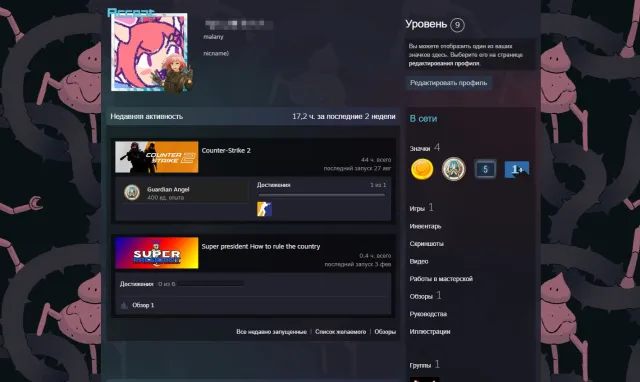Click the blue 1+ badge icon

coord(517,169)
